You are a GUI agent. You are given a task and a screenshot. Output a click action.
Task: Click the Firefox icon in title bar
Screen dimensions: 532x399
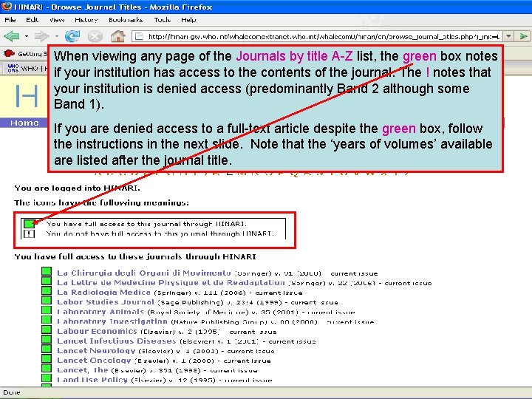click(x=7, y=7)
